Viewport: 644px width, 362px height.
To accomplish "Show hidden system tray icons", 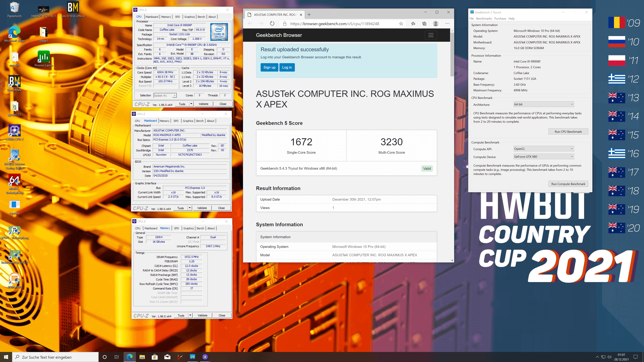I will point(597,357).
